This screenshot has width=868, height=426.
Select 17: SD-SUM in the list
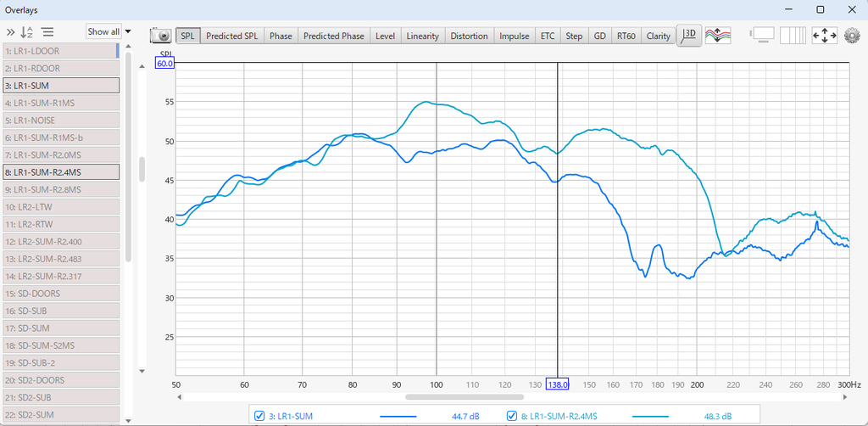coord(61,328)
